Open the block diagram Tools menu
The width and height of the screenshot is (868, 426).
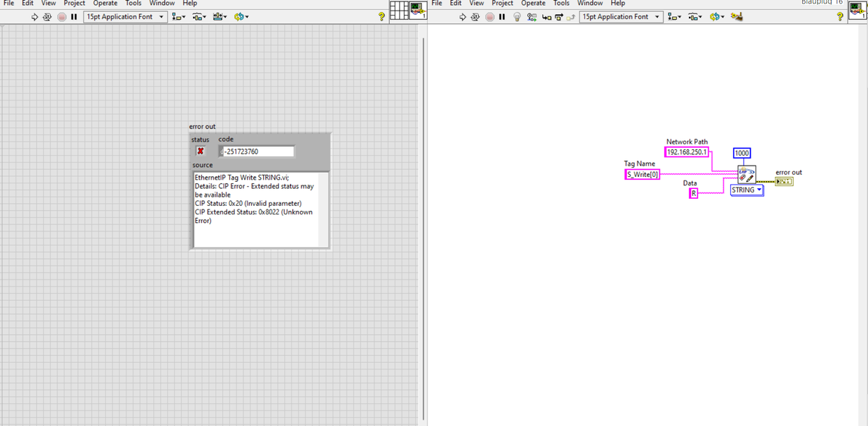[x=561, y=4]
